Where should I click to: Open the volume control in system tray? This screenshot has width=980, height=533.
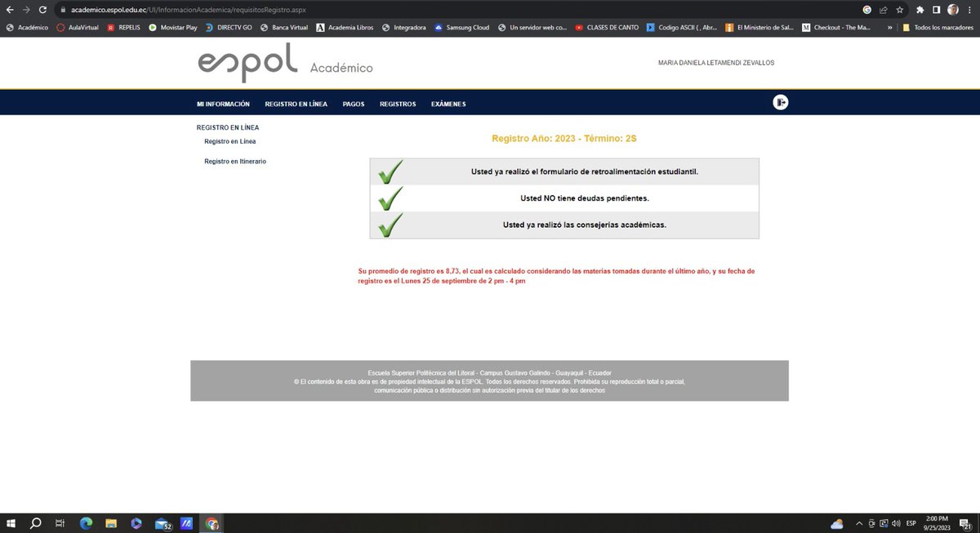point(896,523)
